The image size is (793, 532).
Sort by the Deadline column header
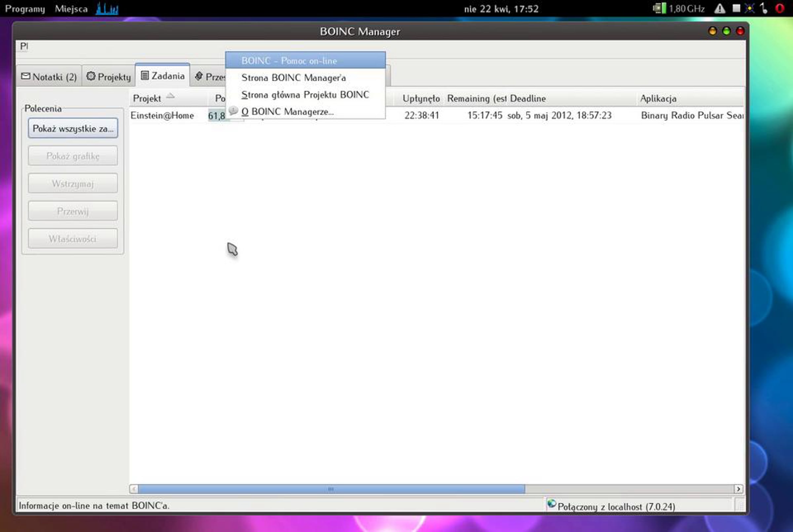[572, 98]
